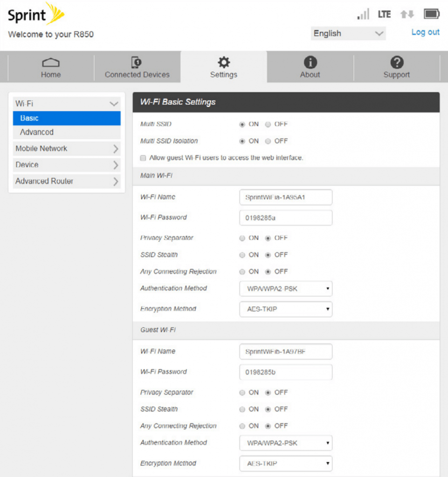
Task: Check allow guest users web interface access
Action: tap(143, 158)
